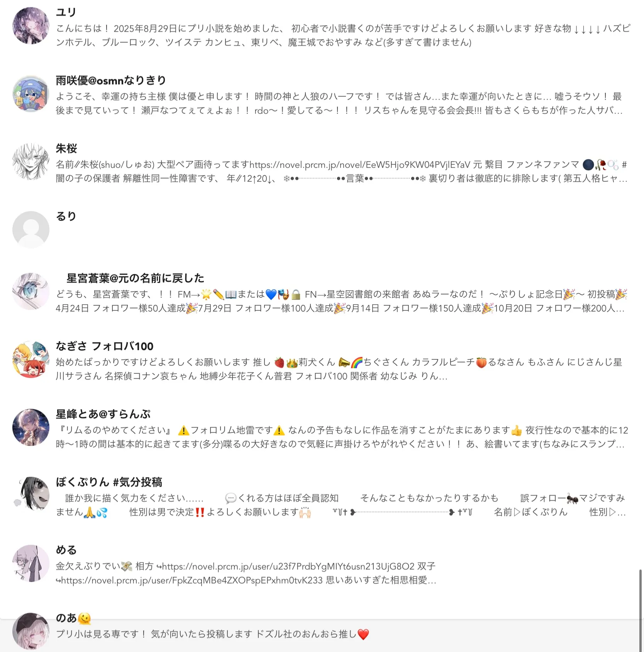The width and height of the screenshot is (644, 652).
Task: Open のあ's avatar with cap
Action: pos(31,631)
